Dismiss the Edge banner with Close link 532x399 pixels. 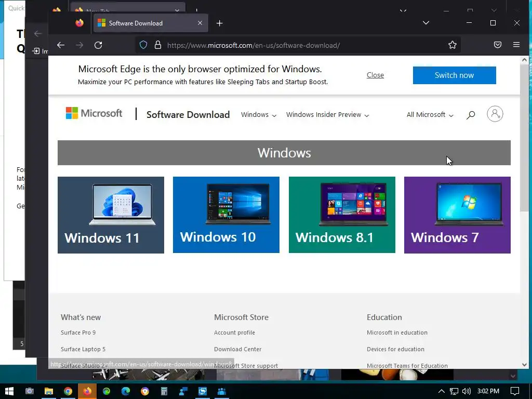pos(375,75)
